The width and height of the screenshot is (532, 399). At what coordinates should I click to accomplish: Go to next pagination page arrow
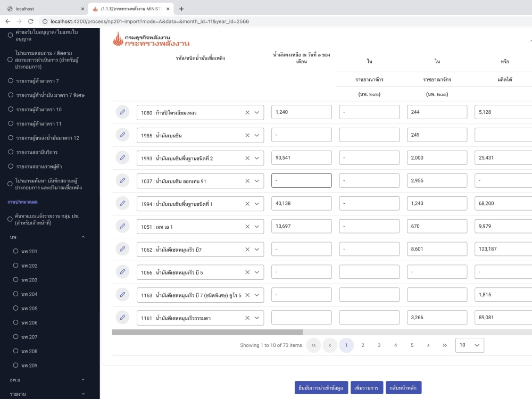(x=428, y=345)
